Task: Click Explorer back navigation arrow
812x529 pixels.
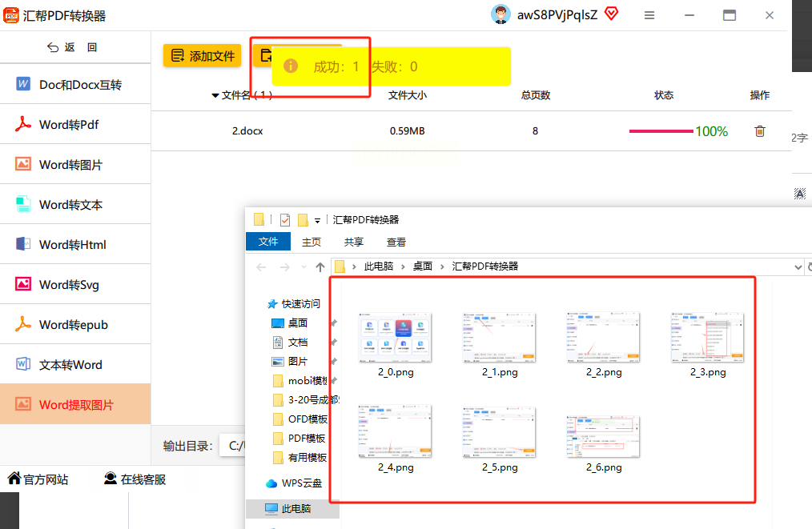Action: (261, 267)
